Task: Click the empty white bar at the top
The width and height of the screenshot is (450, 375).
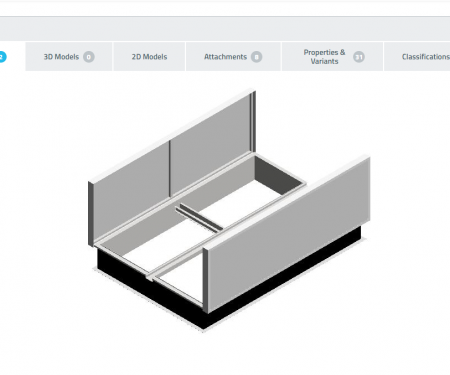Action: click(x=225, y=9)
